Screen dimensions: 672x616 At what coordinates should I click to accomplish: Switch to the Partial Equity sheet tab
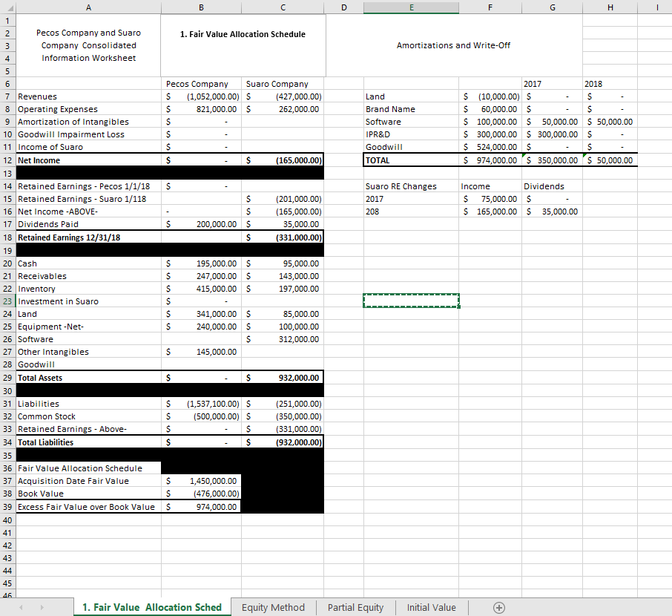click(355, 607)
